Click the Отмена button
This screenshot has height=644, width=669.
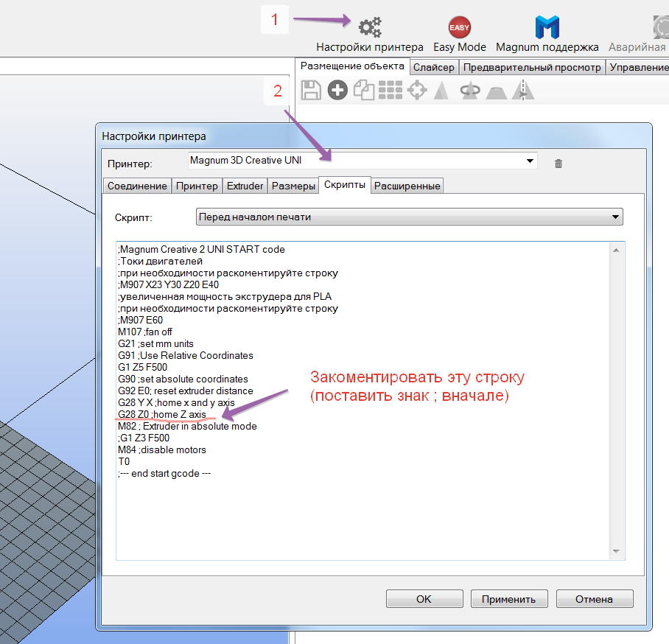595,599
